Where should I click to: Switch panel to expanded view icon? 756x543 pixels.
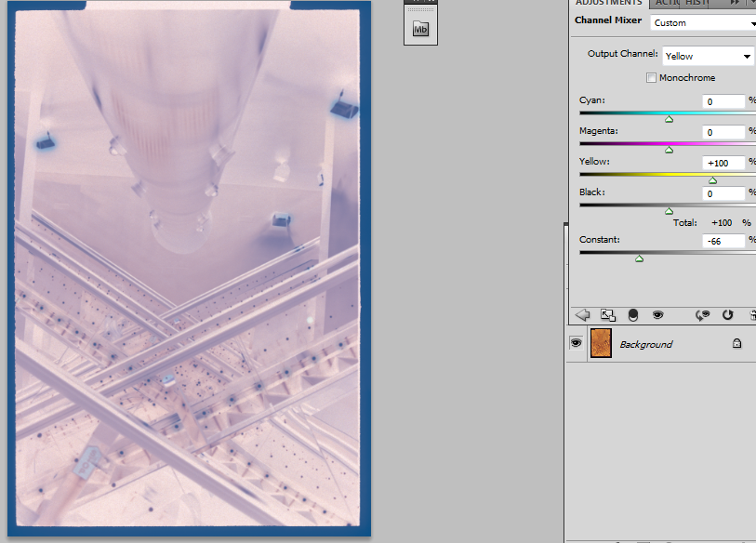[607, 315]
